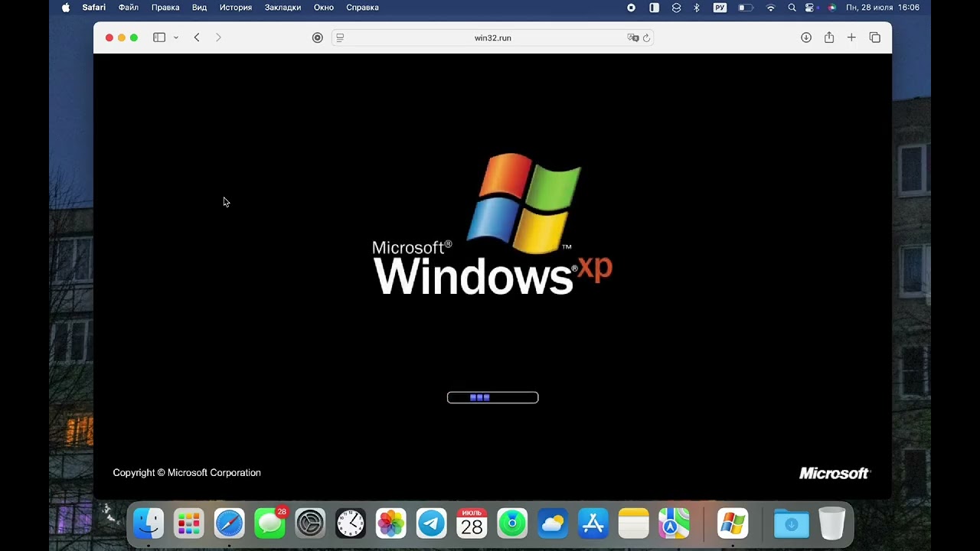980x551 pixels.
Task: Click the Microsoft logo on boot screen
Action: click(x=835, y=473)
